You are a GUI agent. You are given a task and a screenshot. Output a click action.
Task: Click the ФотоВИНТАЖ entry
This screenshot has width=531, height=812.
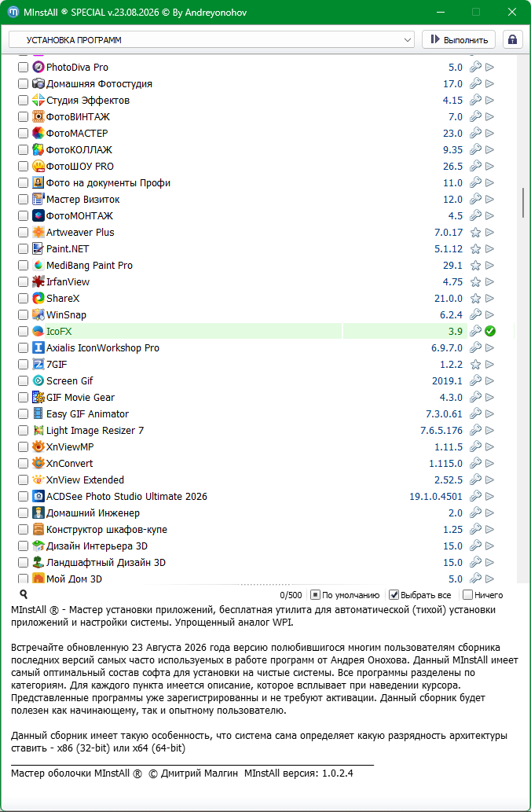pos(78,117)
